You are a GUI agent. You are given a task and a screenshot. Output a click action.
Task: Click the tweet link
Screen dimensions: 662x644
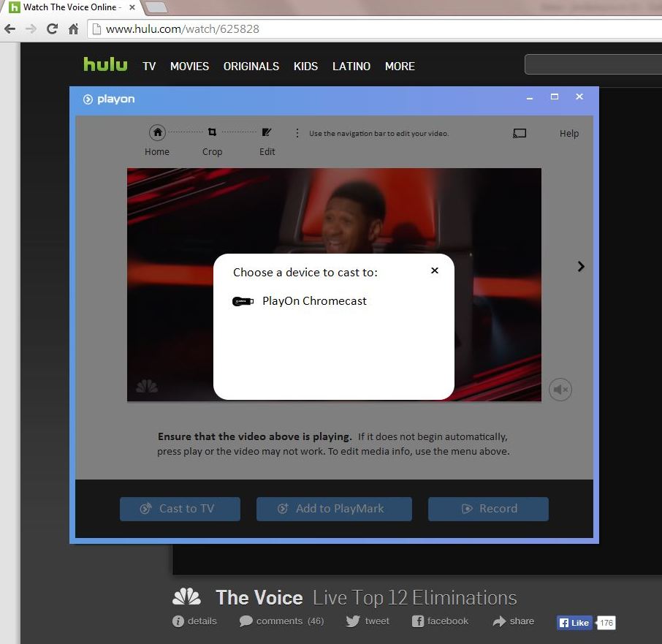point(368,621)
